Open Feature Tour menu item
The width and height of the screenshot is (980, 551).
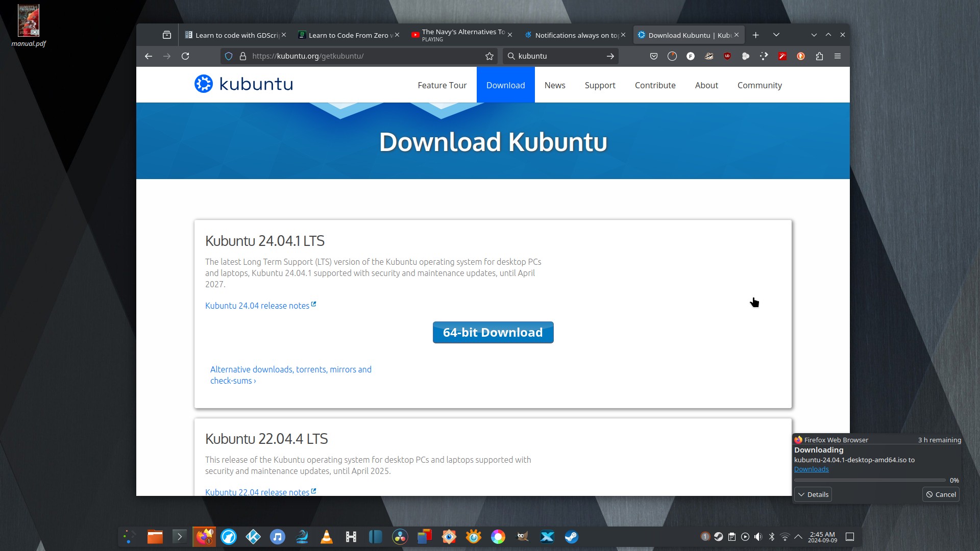(x=442, y=85)
